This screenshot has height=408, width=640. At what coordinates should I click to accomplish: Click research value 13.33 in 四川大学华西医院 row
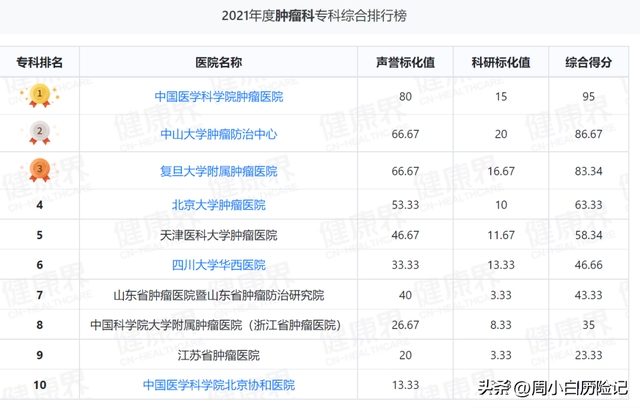[501, 265]
